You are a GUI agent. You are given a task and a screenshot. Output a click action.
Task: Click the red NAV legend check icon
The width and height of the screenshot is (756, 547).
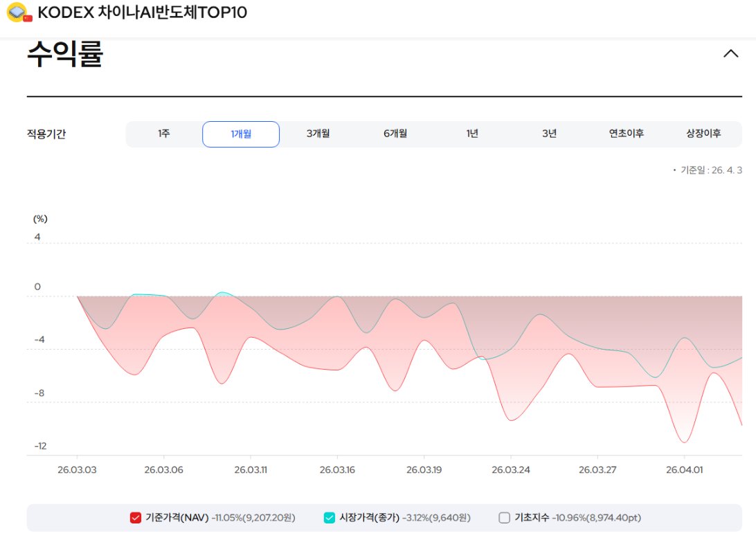point(136,517)
